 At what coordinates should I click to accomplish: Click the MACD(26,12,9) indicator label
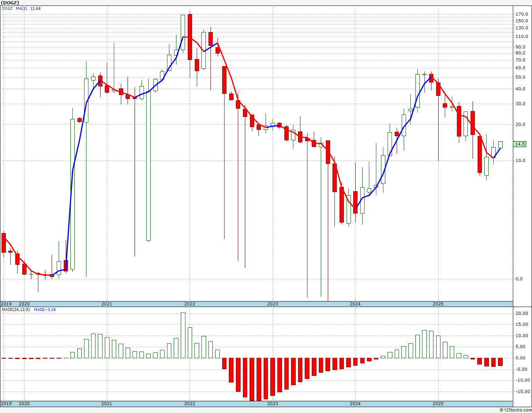click(x=16, y=309)
